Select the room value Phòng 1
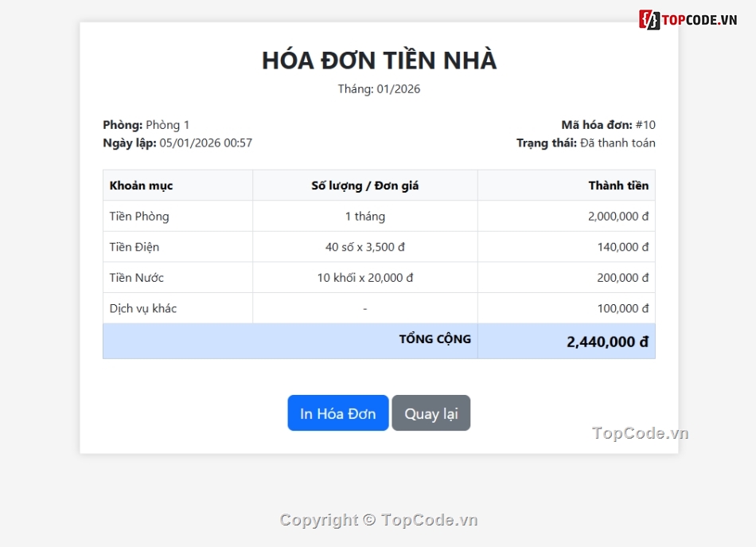 pyautogui.click(x=168, y=125)
